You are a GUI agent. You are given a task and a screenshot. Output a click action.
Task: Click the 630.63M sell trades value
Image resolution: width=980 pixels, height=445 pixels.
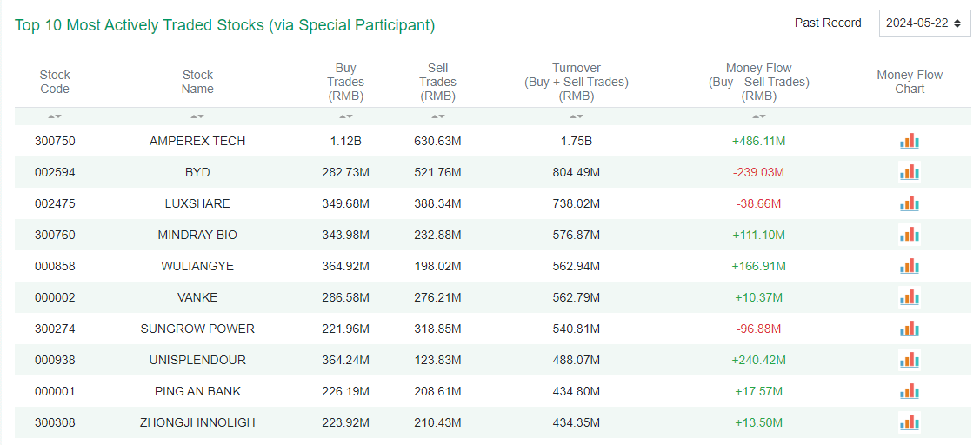437,142
